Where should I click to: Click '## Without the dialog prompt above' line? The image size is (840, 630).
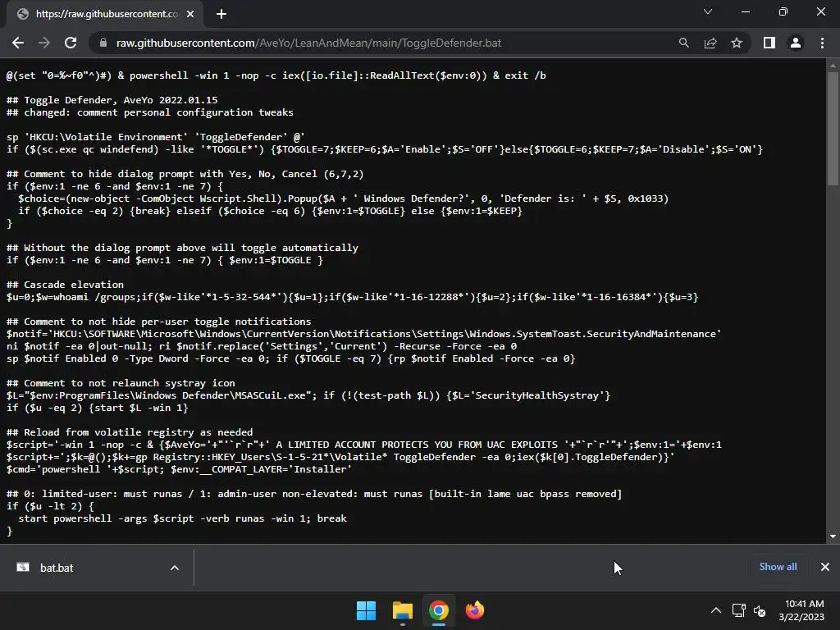[x=182, y=248]
